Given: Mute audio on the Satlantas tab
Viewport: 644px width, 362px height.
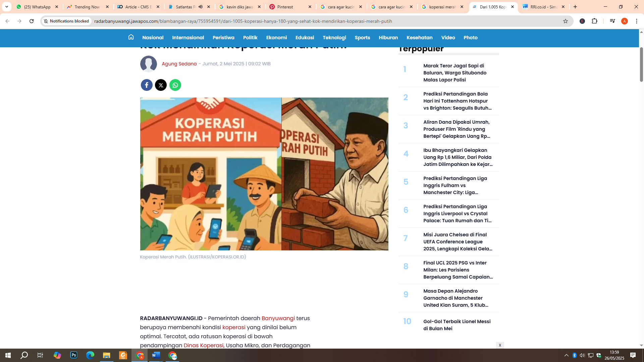Looking at the screenshot, I should (201, 6).
